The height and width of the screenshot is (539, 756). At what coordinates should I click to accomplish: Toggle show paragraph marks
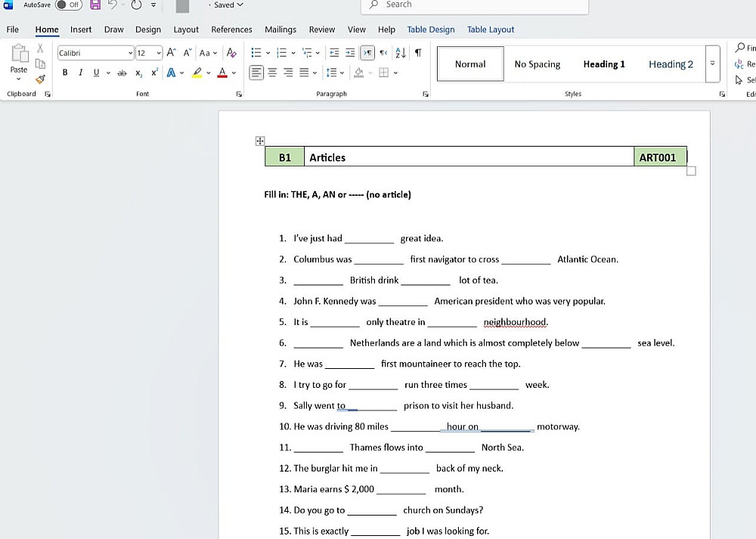[x=418, y=53]
